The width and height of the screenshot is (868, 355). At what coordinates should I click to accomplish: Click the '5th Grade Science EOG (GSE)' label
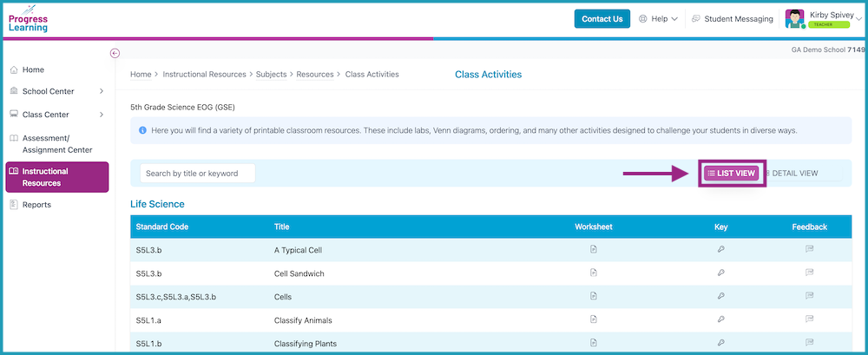[182, 107]
